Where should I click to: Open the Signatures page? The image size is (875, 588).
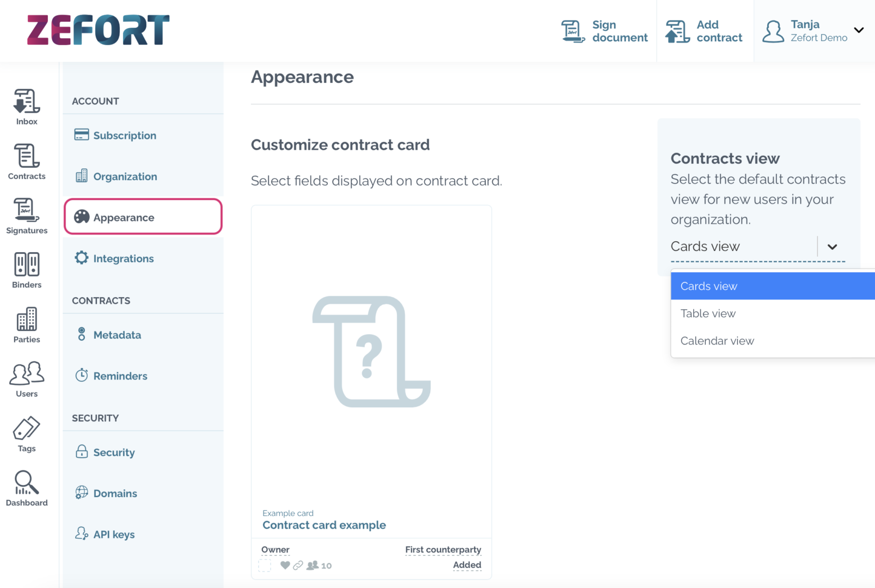[26, 215]
